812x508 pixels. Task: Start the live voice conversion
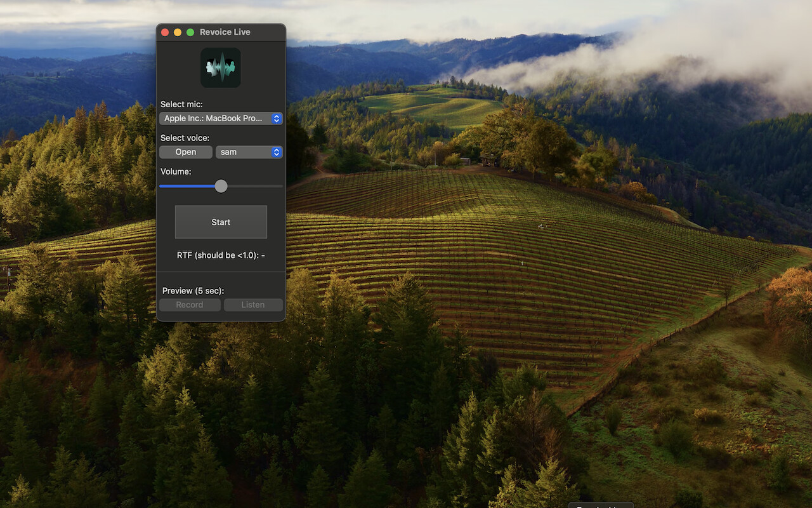221,222
